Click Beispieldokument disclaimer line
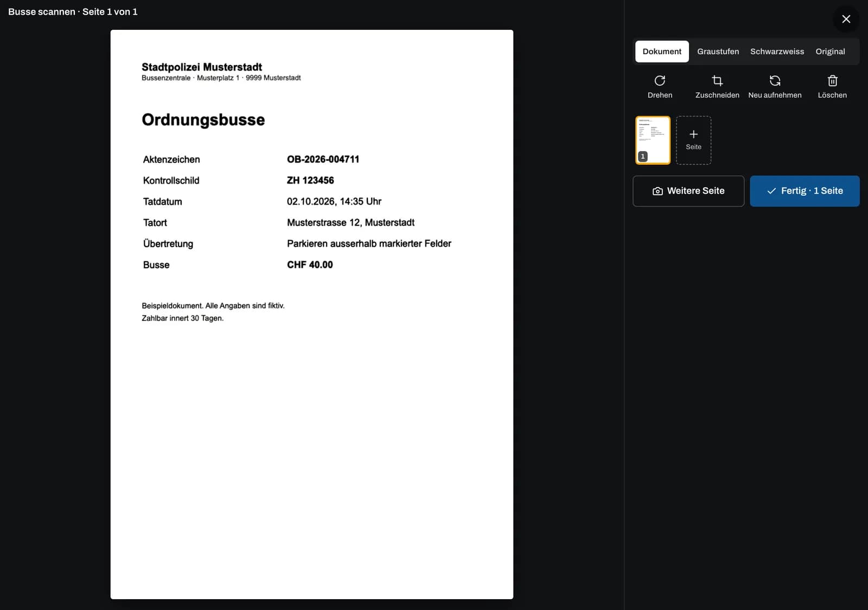 click(213, 306)
